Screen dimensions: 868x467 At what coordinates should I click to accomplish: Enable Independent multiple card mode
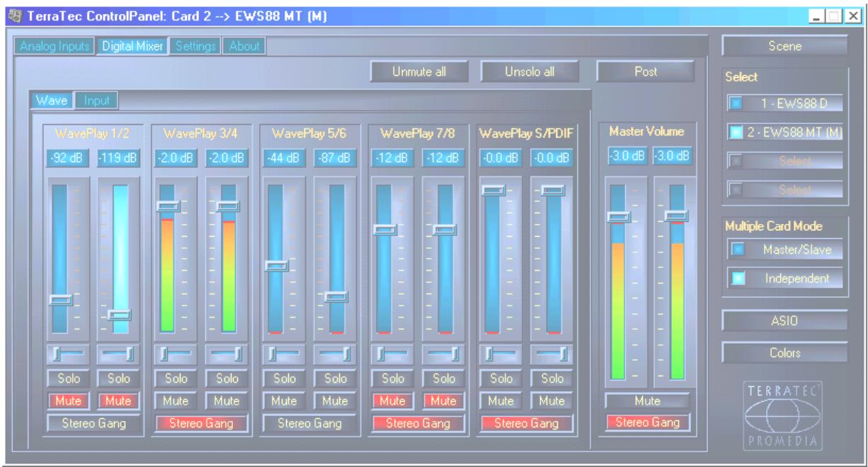(785, 278)
